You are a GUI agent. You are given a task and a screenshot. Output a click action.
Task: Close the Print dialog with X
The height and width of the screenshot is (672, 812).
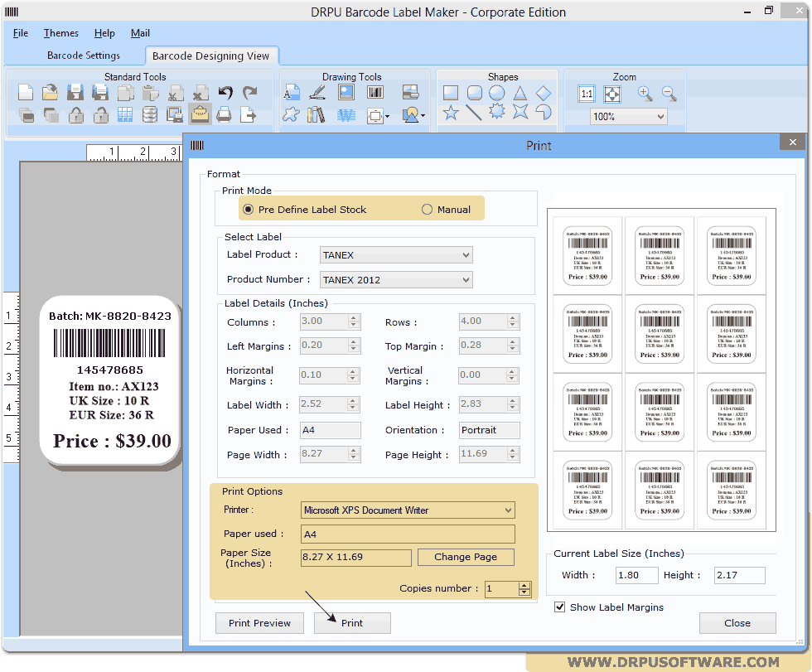click(792, 142)
